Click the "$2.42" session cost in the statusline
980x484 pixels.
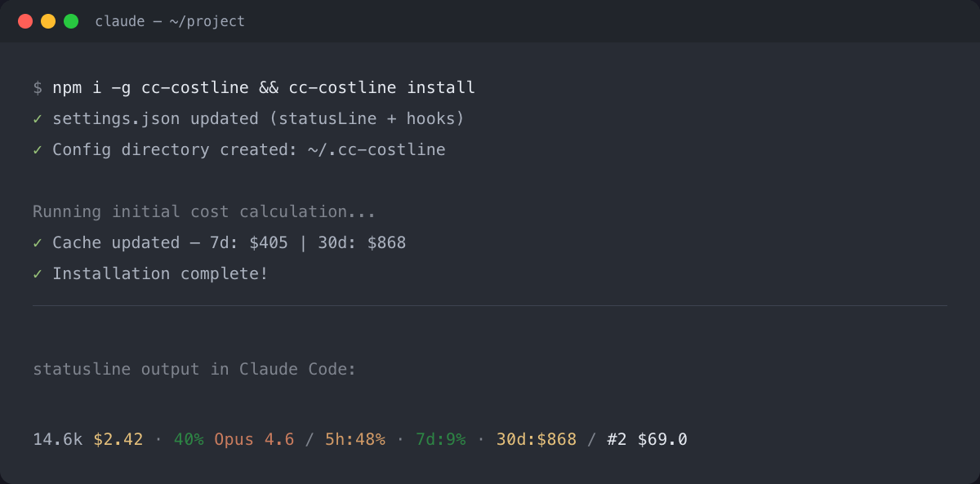click(118, 439)
